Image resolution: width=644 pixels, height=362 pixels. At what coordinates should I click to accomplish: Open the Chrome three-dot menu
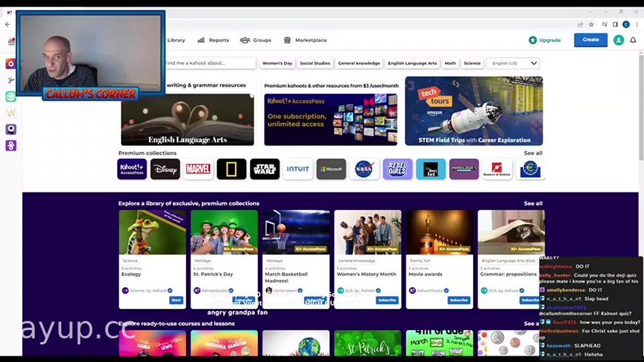click(636, 24)
